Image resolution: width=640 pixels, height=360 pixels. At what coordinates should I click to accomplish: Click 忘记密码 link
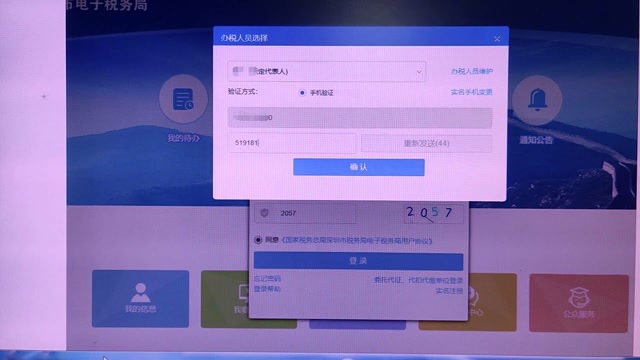tap(267, 279)
